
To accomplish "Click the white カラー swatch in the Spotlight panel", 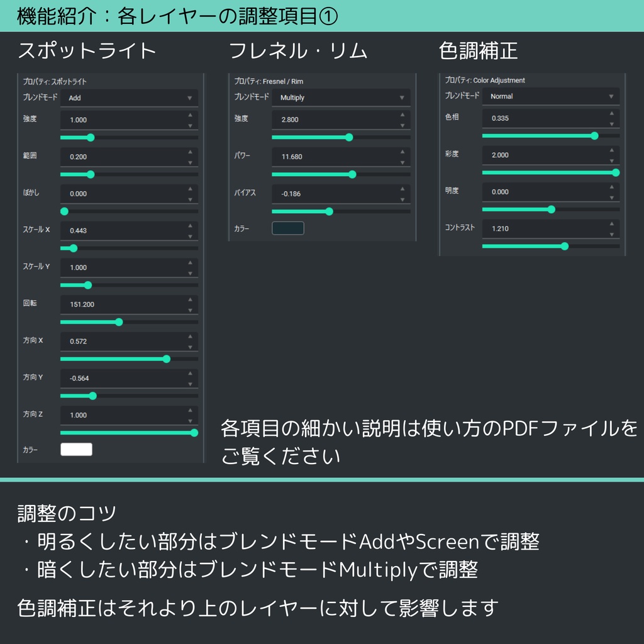I will pyautogui.click(x=77, y=449).
